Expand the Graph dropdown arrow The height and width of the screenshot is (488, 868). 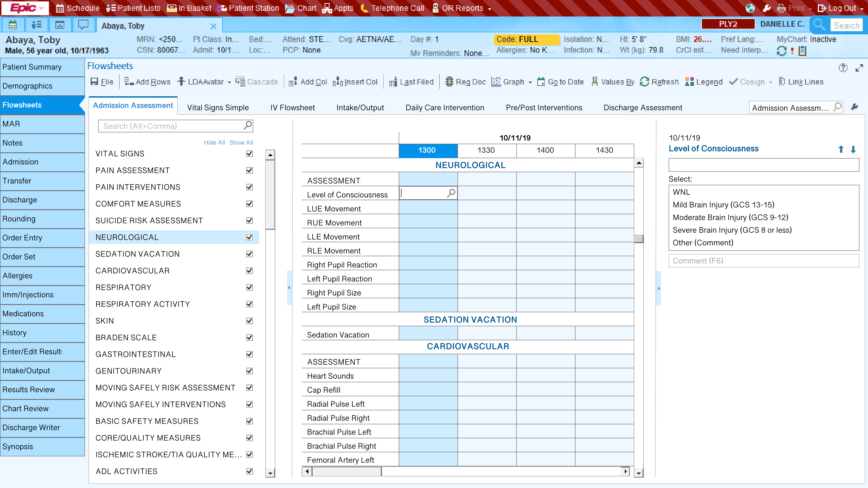(x=530, y=82)
